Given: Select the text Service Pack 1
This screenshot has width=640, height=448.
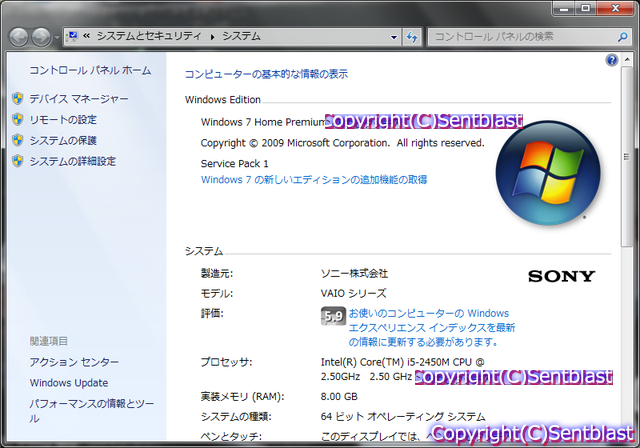Looking at the screenshot, I should coord(234,164).
